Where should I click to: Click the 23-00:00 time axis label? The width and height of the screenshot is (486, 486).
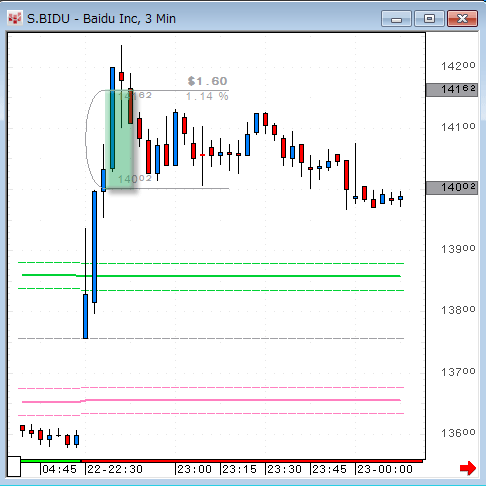385,469
